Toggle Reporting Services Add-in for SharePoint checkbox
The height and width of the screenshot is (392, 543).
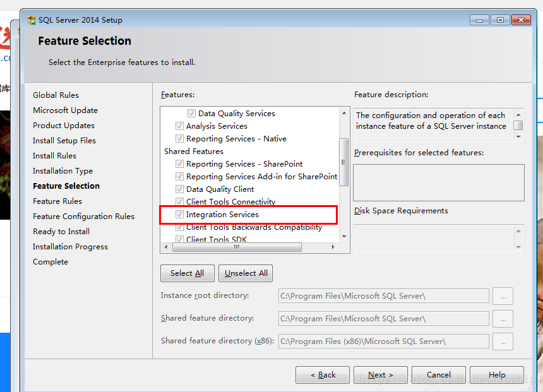pyautogui.click(x=179, y=176)
